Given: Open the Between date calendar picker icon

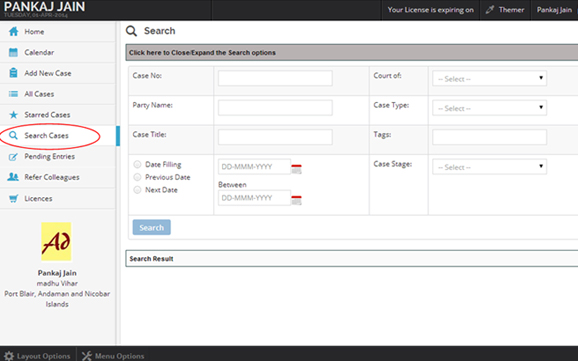Looking at the screenshot, I should click(x=296, y=200).
